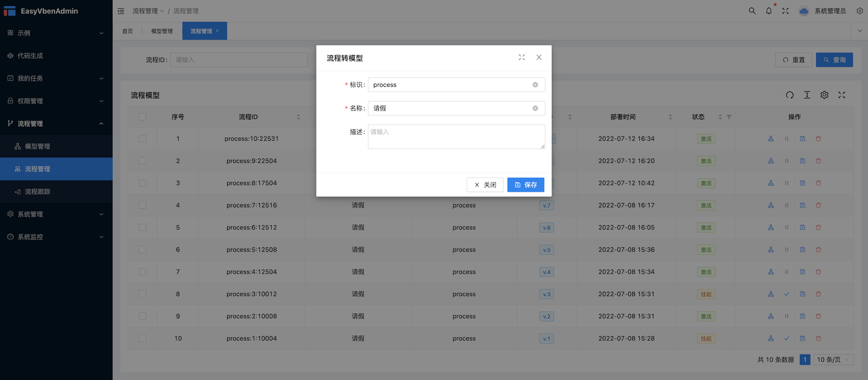Open 代码生成 in the sidebar
This screenshot has height=380, width=868.
pyautogui.click(x=56, y=56)
